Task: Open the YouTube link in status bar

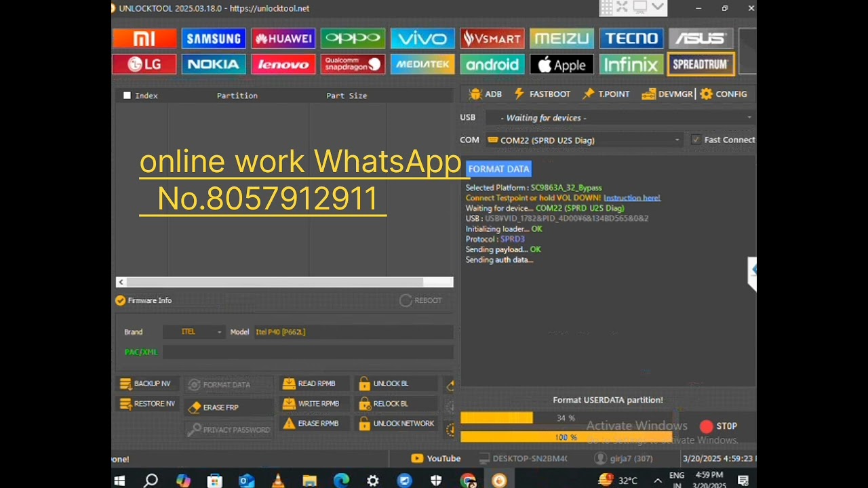Action: tap(436, 459)
